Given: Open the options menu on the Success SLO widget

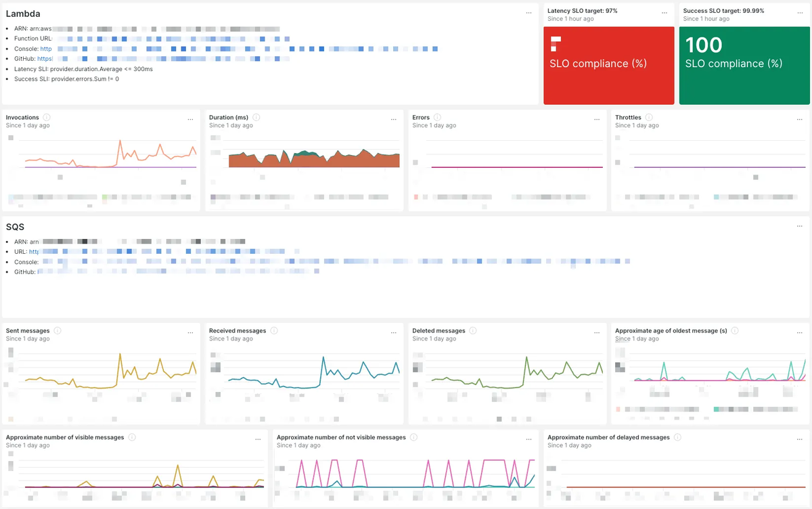Looking at the screenshot, I should pos(800,12).
